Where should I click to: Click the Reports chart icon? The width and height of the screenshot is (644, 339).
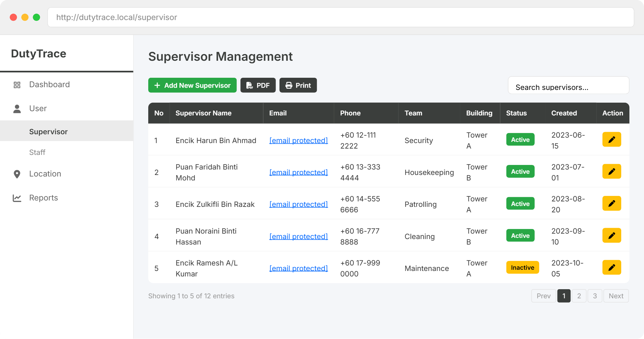pyautogui.click(x=17, y=198)
